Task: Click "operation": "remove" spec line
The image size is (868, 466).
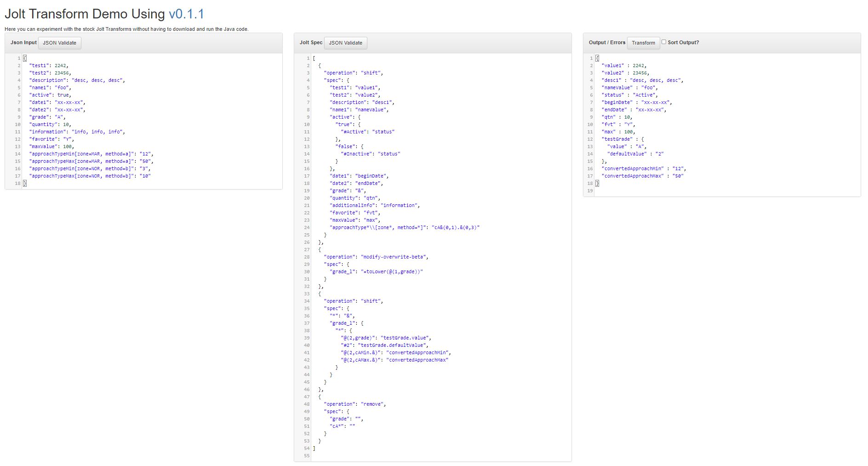Action: click(x=355, y=404)
